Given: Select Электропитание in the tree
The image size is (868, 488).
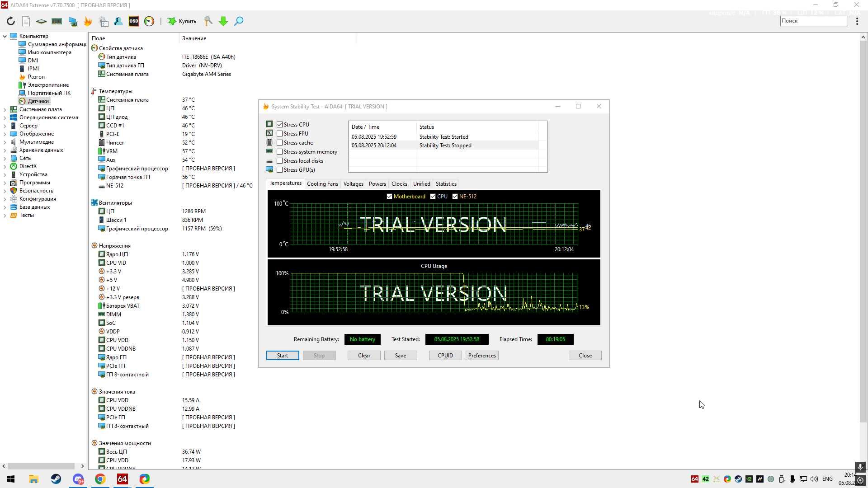Looking at the screenshot, I should click(48, 85).
